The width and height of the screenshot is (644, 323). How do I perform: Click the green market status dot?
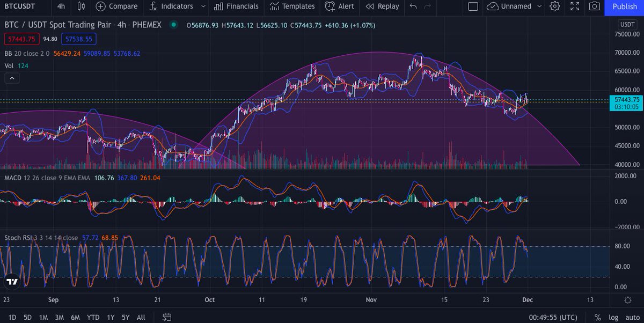(x=173, y=25)
